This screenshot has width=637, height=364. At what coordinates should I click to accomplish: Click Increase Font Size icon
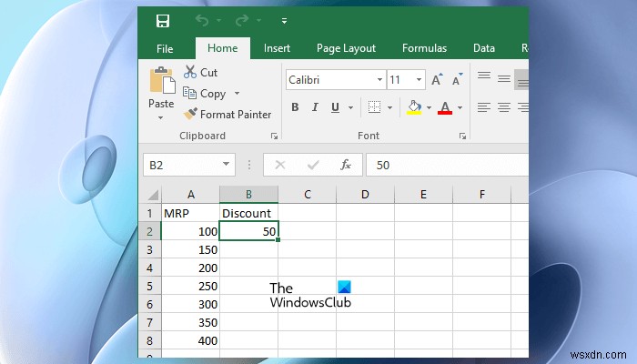point(437,79)
